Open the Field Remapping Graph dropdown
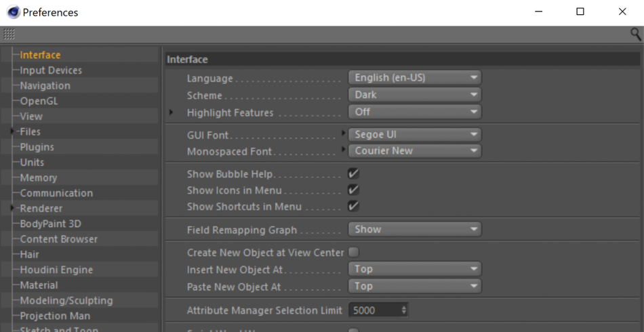644x332 pixels. point(415,229)
